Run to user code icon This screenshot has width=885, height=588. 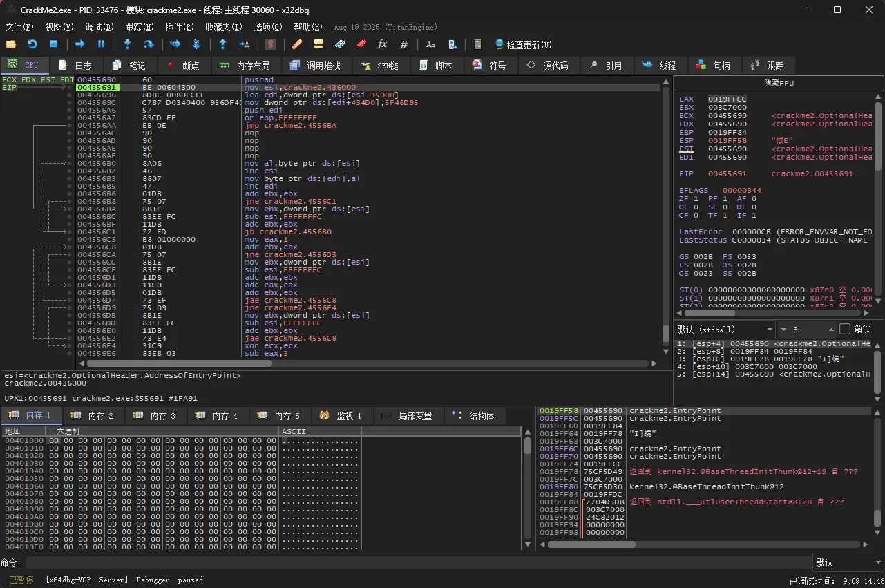click(x=244, y=44)
